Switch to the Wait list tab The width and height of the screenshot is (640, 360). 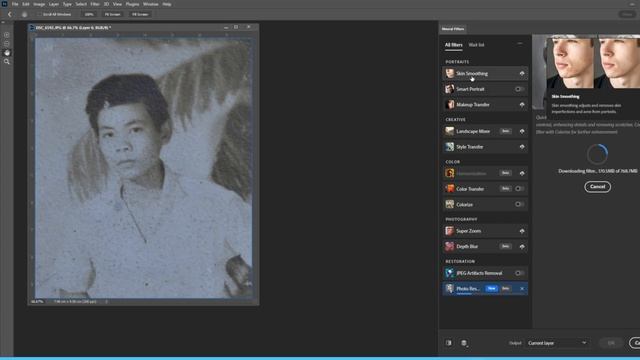pyautogui.click(x=476, y=45)
